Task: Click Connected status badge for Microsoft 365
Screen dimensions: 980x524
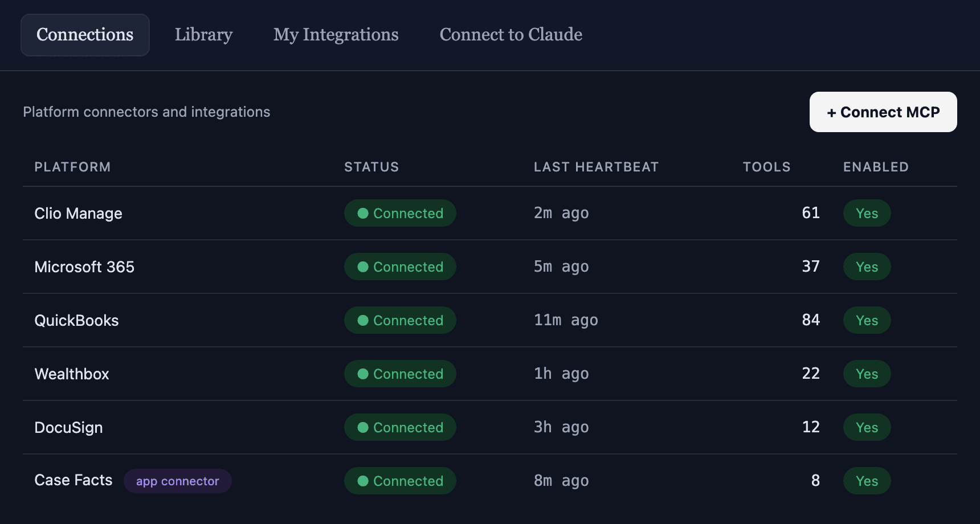Action: coord(400,267)
